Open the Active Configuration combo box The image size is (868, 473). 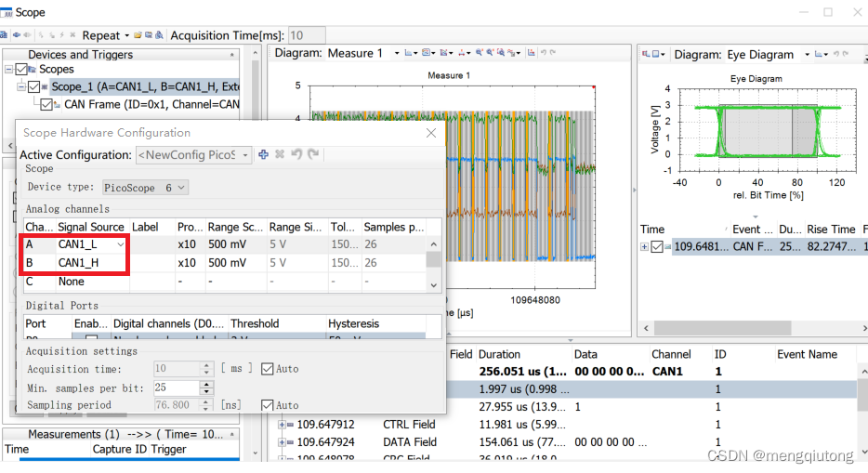click(194, 155)
